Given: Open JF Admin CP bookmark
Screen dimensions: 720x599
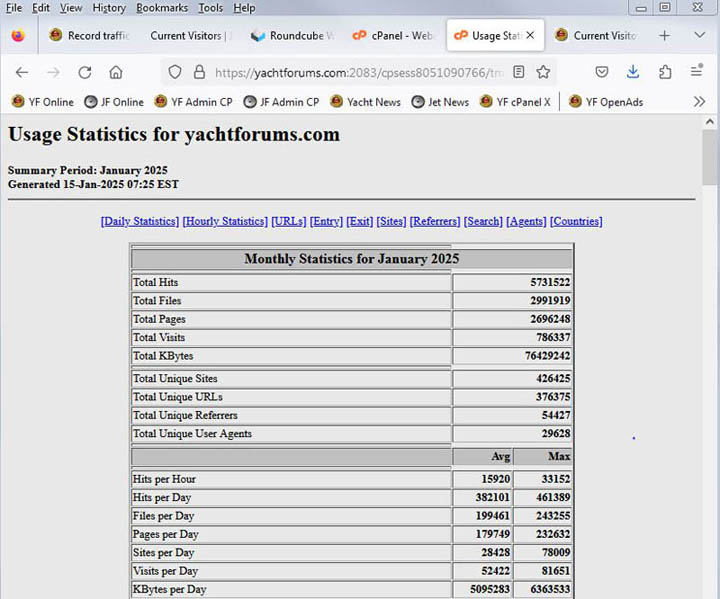Looking at the screenshot, I should (x=281, y=102).
